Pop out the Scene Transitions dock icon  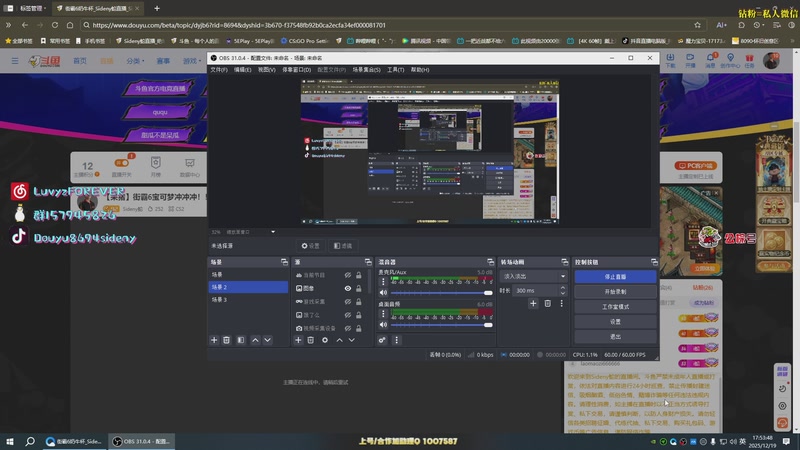pos(564,262)
